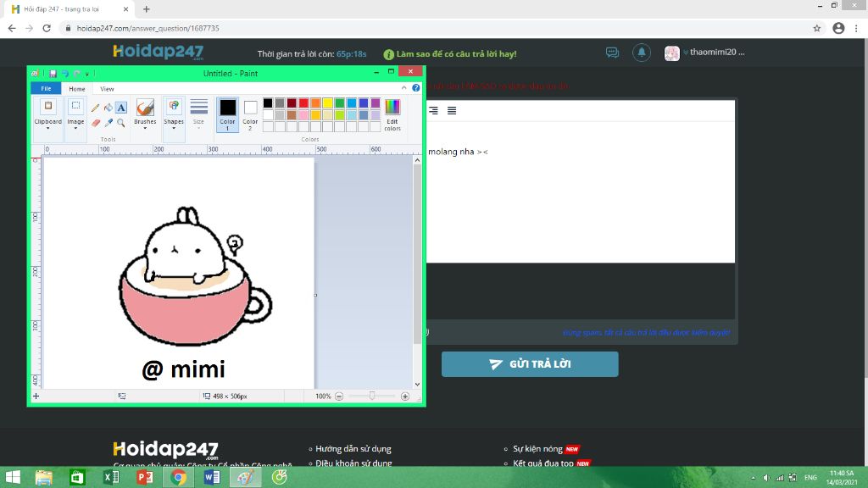Open File Explorer from the taskbar
This screenshot has height=488, width=868.
[x=44, y=477]
